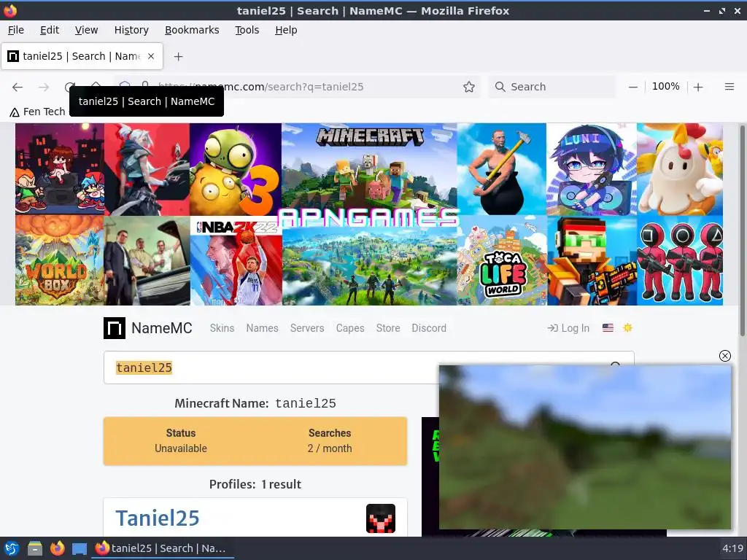747x560 pixels.
Task: Close the floating video ad overlay
Action: (724, 356)
